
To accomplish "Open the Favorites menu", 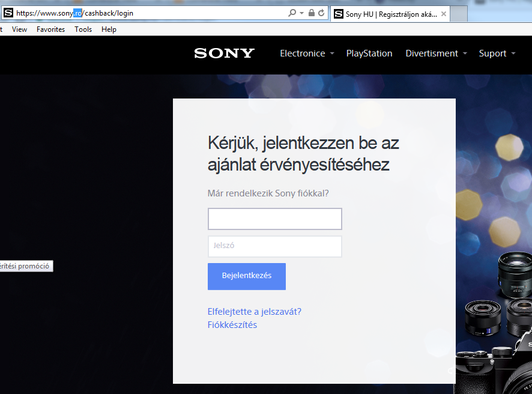I will point(50,29).
